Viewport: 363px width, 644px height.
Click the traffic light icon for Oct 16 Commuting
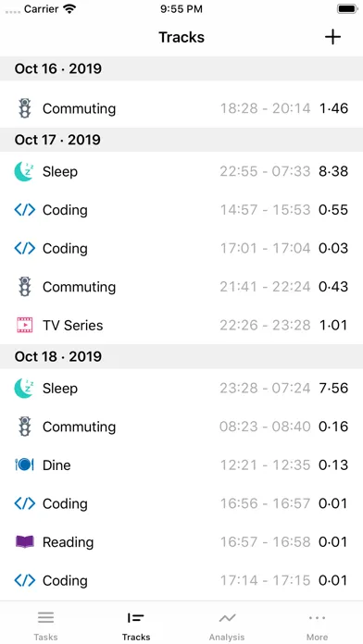click(x=25, y=108)
